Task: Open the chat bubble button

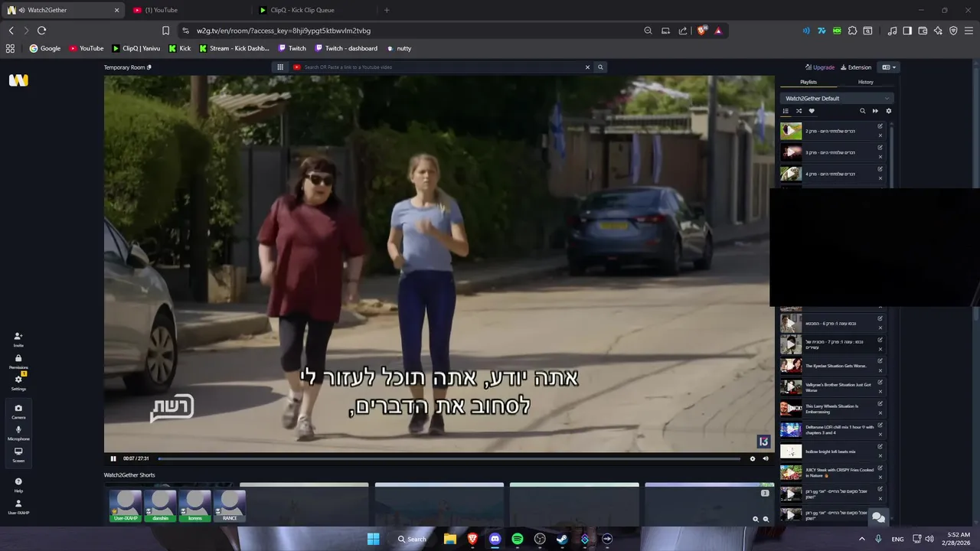Action: (879, 517)
